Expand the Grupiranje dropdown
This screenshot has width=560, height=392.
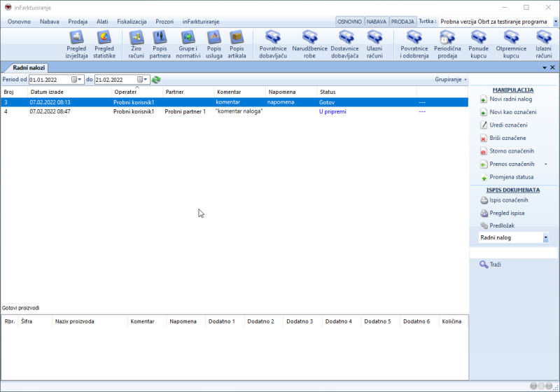click(451, 80)
